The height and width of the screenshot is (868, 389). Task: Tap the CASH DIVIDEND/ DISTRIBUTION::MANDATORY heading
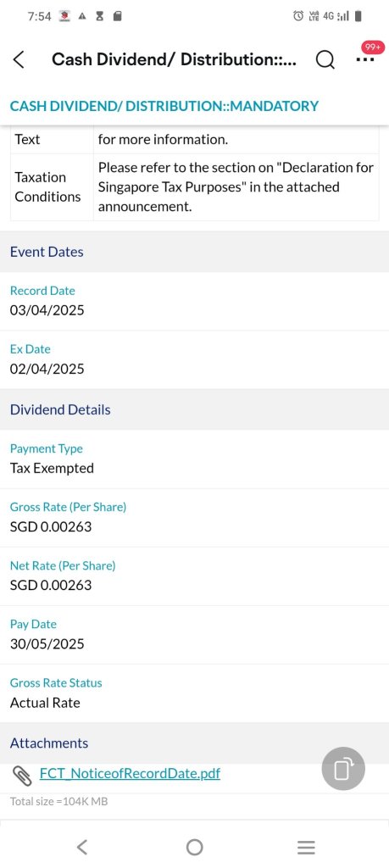tap(164, 106)
